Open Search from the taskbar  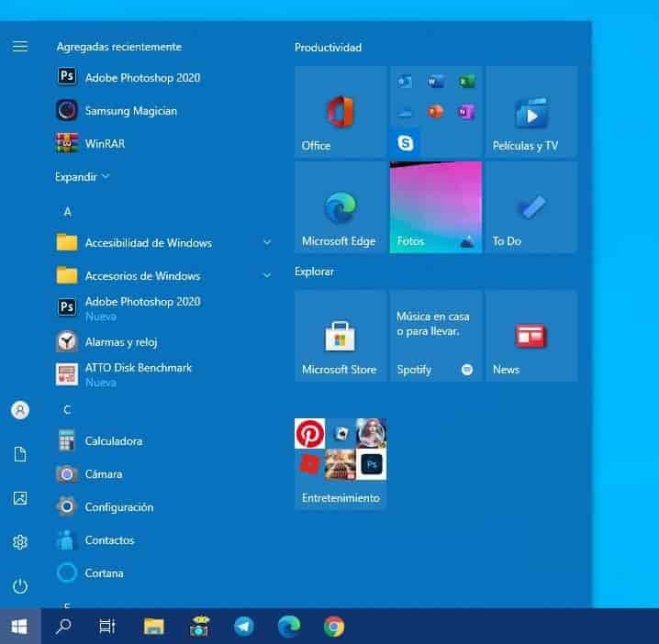pyautogui.click(x=63, y=627)
